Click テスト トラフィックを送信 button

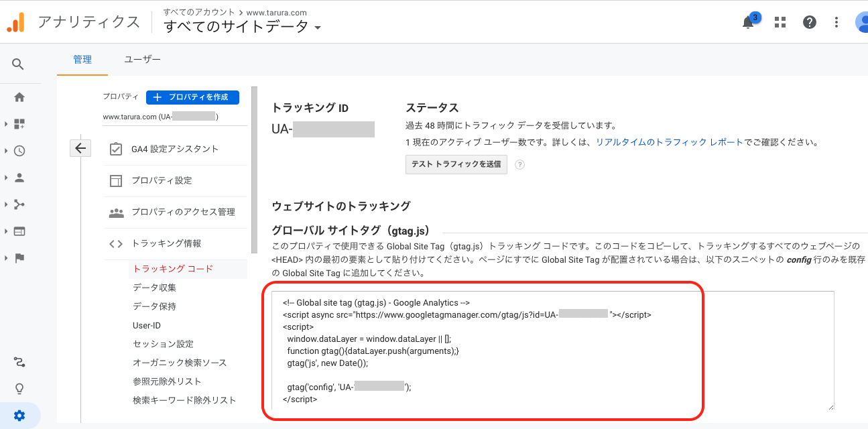456,164
